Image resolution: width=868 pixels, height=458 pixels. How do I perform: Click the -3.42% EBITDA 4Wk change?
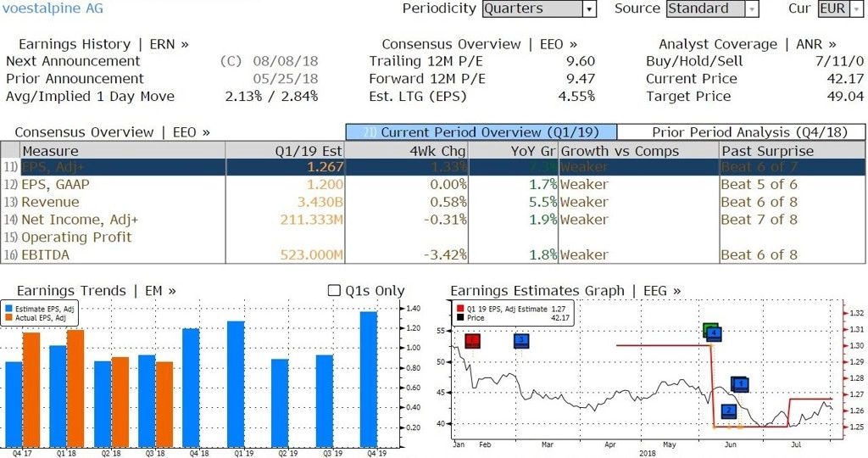pyautogui.click(x=445, y=255)
